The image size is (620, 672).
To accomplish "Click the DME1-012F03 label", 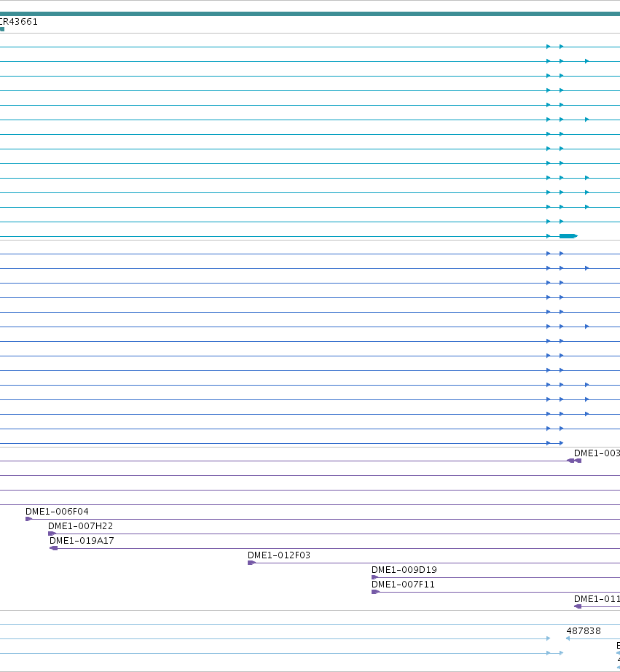I will click(279, 555).
